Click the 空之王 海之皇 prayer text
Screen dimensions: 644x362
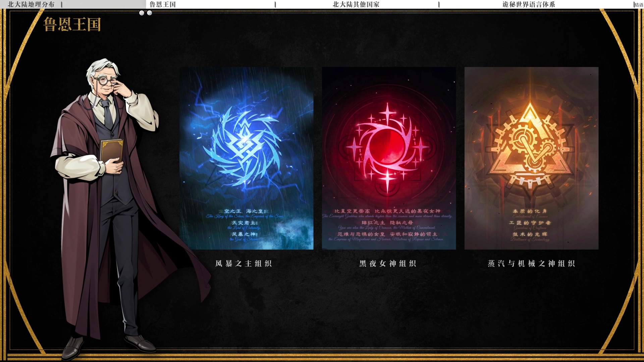coord(245,211)
